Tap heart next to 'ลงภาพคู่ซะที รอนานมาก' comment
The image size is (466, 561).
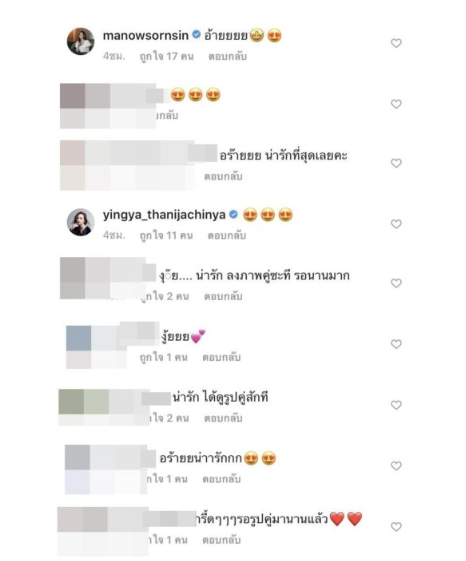pos(396,283)
